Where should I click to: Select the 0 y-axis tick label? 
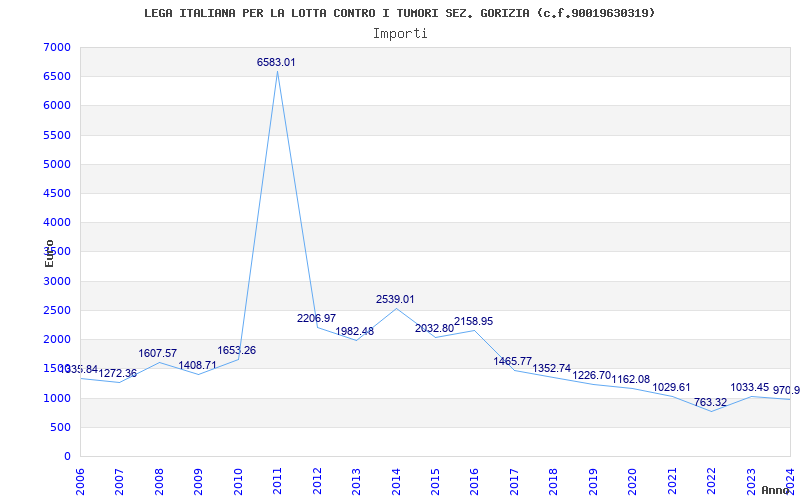click(67, 456)
